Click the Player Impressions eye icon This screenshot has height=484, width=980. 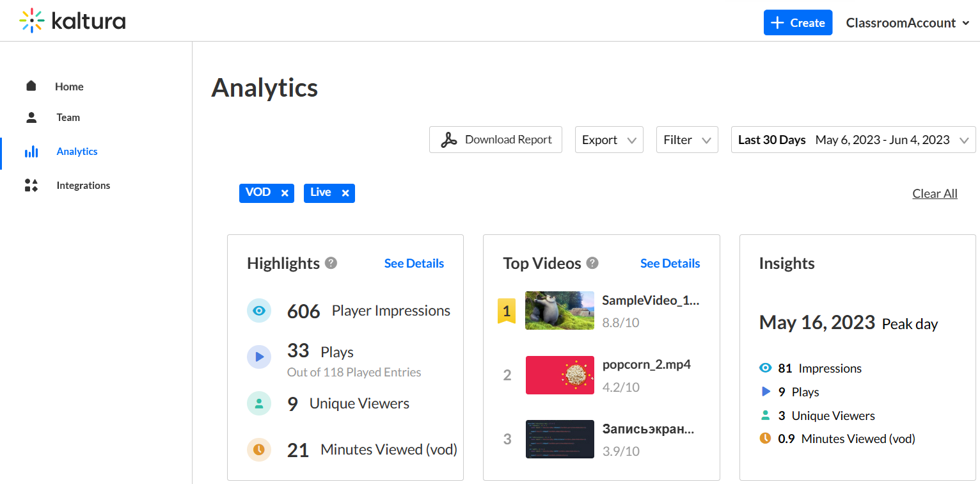[259, 311]
